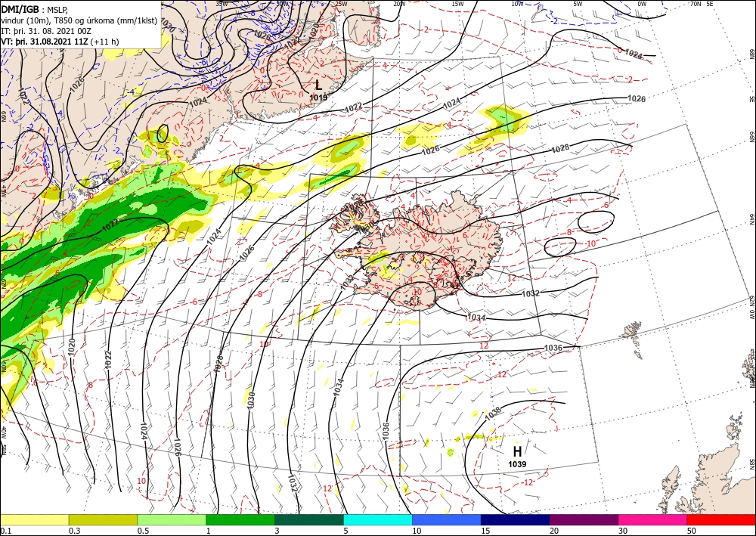756x536 pixels.
Task: Click the 'L' low pressure marker
Action: click(x=318, y=85)
